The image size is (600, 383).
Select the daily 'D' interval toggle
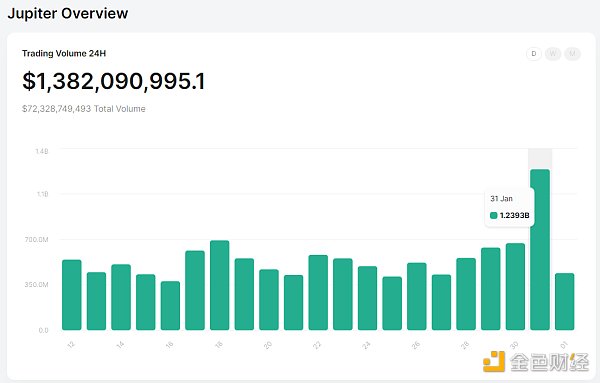tap(534, 54)
